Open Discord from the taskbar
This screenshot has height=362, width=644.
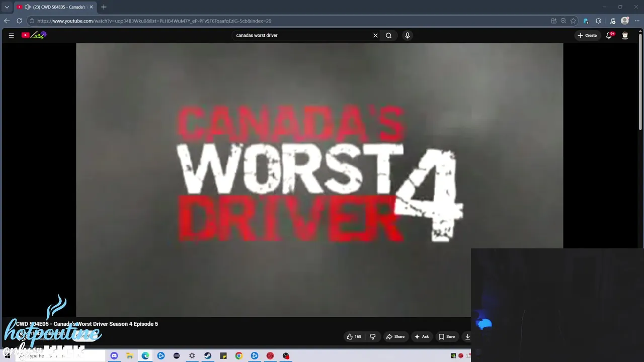coord(114,356)
